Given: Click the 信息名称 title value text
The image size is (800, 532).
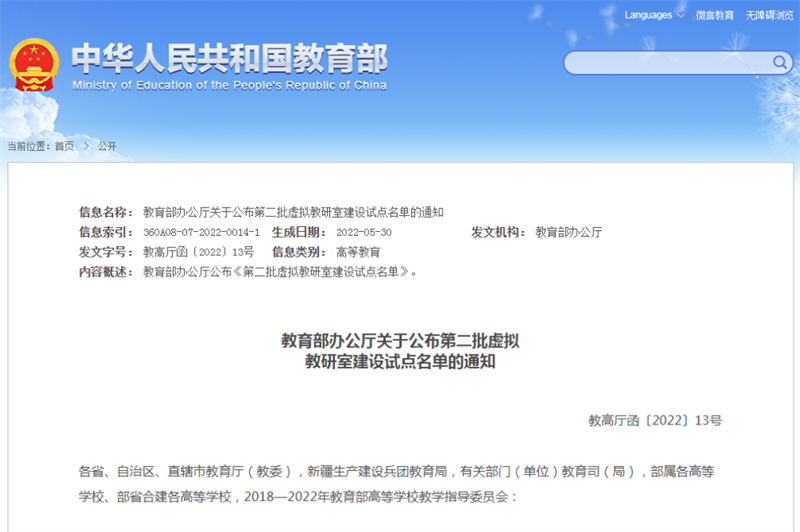Looking at the screenshot, I should click(293, 212).
